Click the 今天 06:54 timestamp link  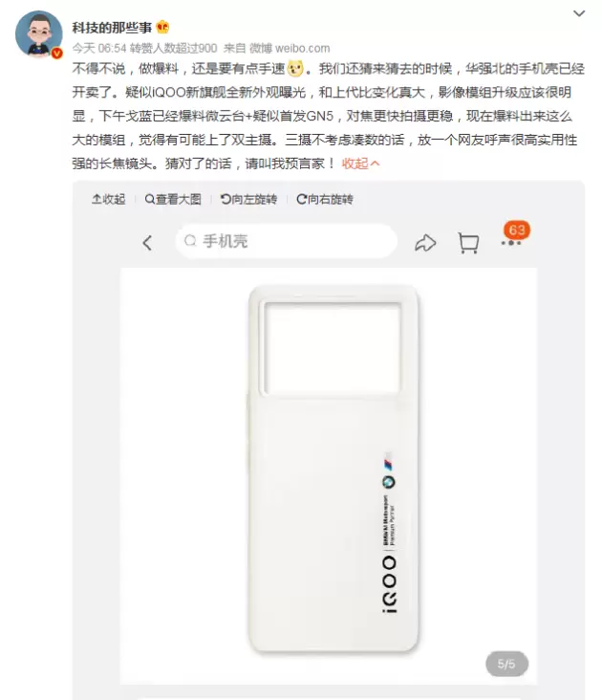coord(99,48)
